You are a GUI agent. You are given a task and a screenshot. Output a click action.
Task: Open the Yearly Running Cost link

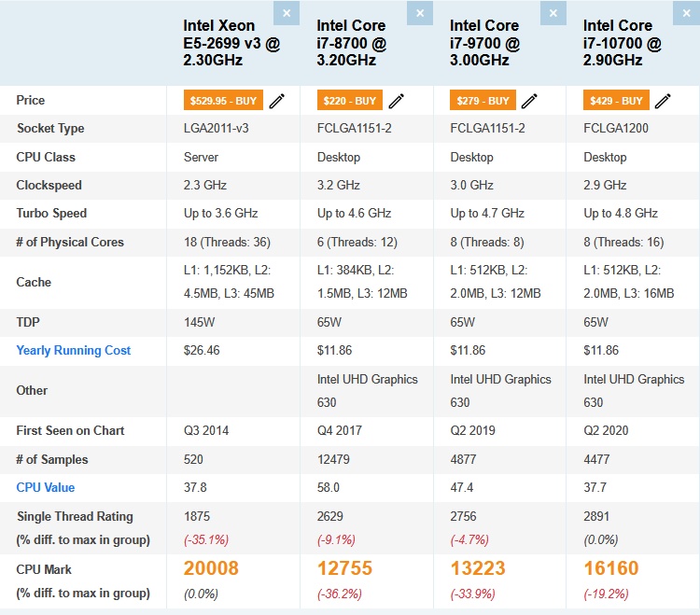[73, 350]
